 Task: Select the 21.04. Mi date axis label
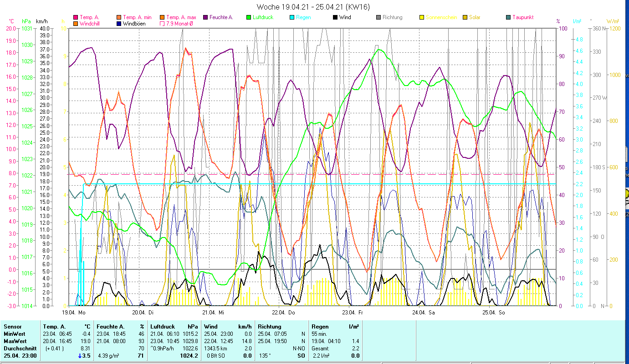[213, 313]
